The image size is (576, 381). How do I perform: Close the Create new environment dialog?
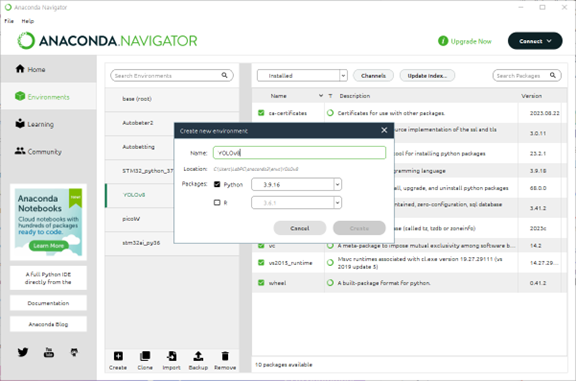coord(384,130)
